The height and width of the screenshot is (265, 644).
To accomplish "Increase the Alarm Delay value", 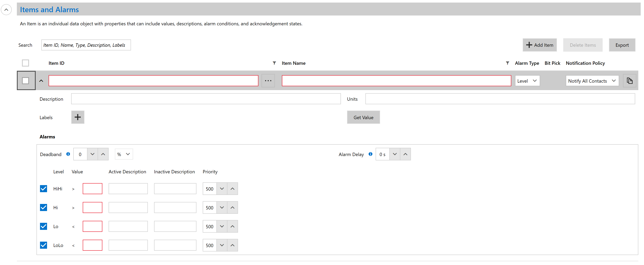I will pos(405,154).
